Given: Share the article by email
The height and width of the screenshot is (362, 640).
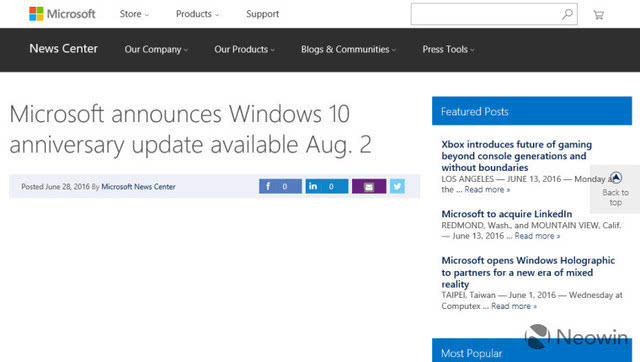Looking at the screenshot, I should point(369,187).
